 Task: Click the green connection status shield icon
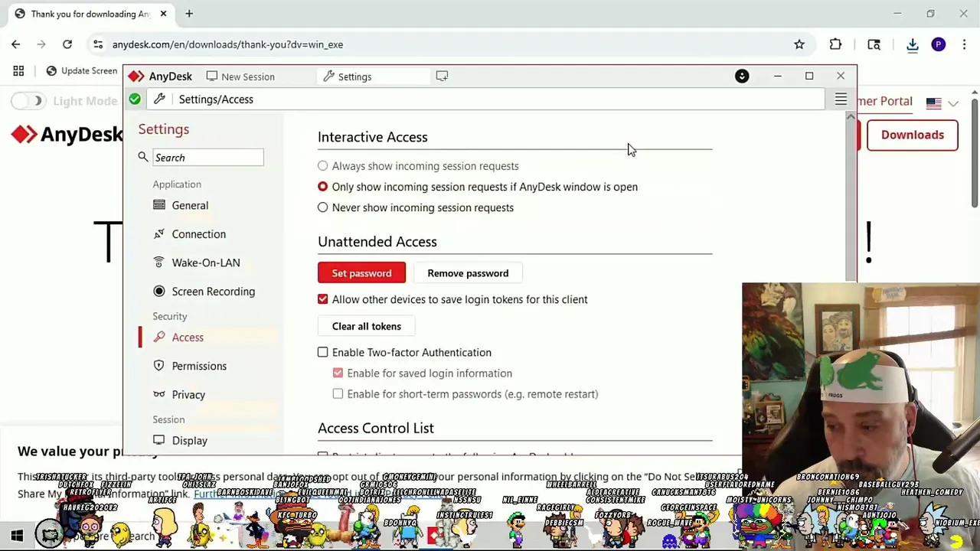point(135,99)
